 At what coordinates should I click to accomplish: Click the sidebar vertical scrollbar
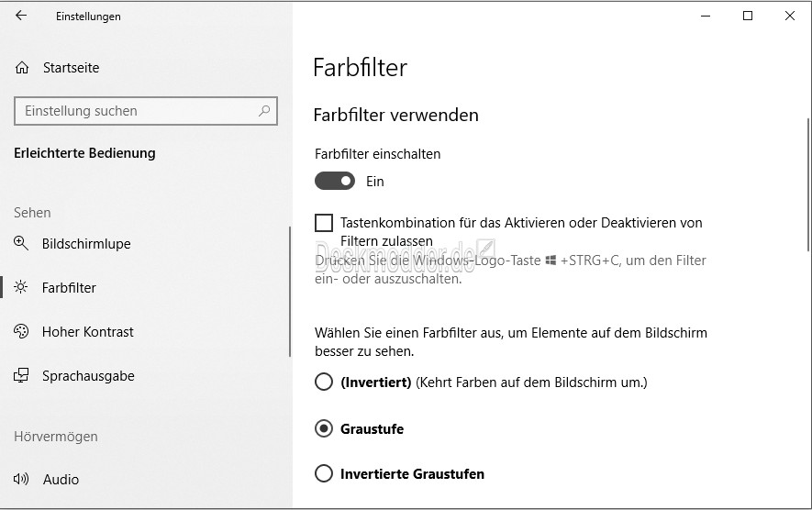pyautogui.click(x=290, y=292)
